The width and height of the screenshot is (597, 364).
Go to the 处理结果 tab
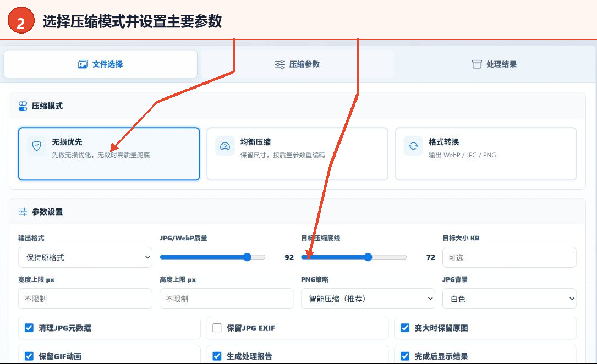click(x=495, y=64)
